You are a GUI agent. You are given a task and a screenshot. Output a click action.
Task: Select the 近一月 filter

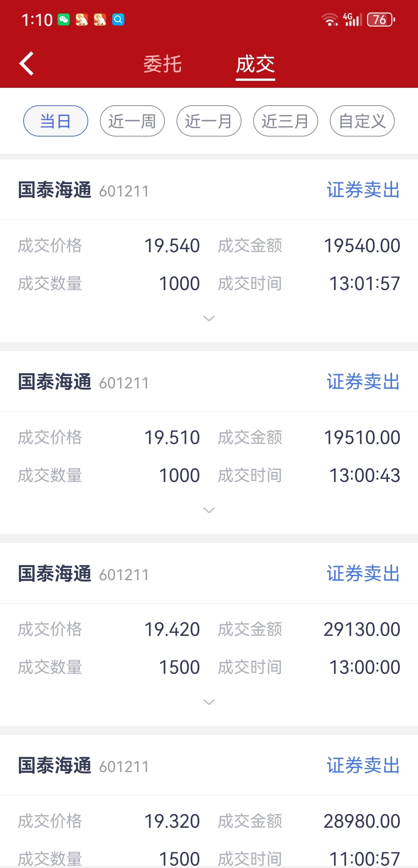(x=209, y=121)
